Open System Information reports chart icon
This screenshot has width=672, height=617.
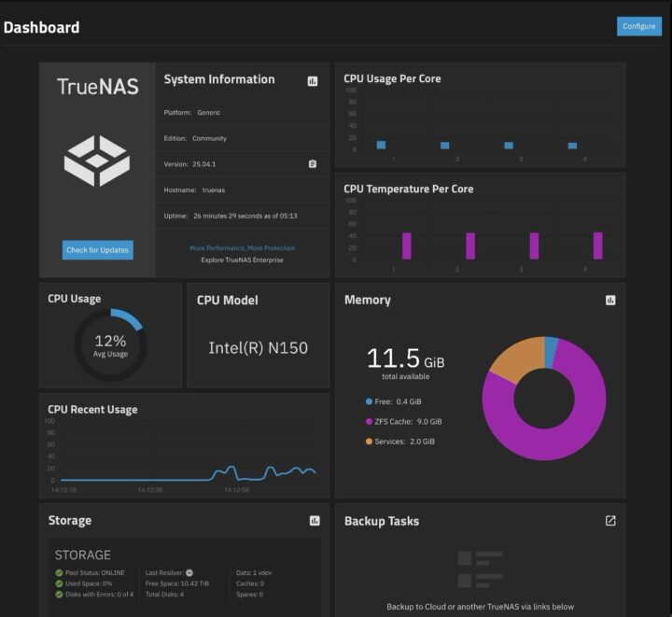[x=313, y=81]
